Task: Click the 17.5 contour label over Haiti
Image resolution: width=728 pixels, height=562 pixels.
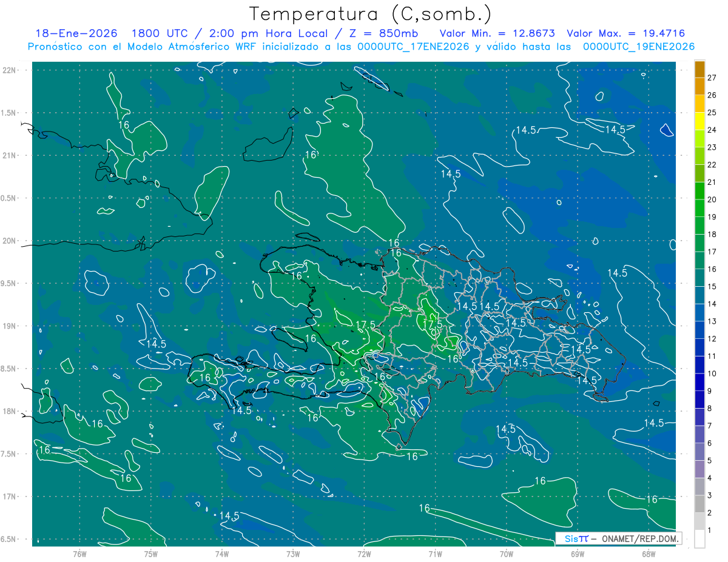Action: coord(366,325)
